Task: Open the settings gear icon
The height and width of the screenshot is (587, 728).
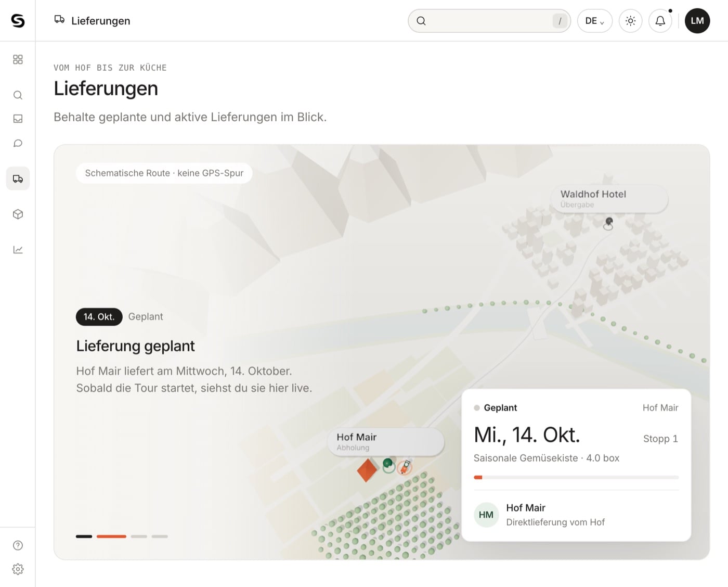Action: 18,569
